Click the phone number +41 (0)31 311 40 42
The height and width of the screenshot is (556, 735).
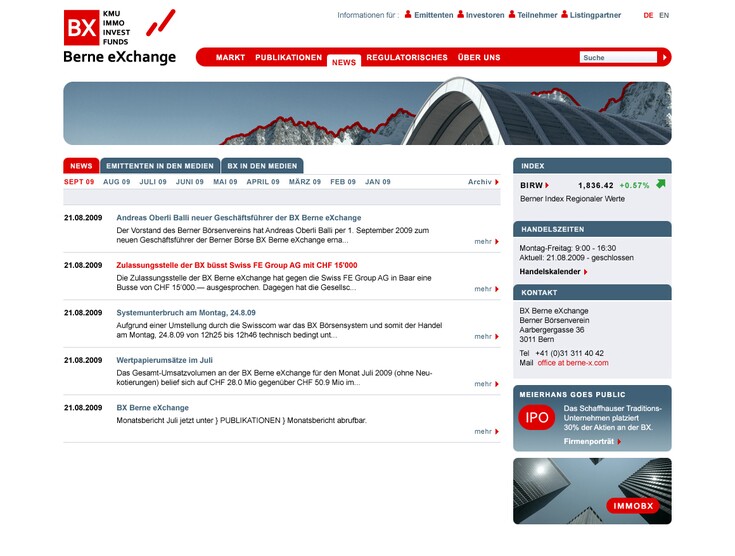tap(570, 353)
